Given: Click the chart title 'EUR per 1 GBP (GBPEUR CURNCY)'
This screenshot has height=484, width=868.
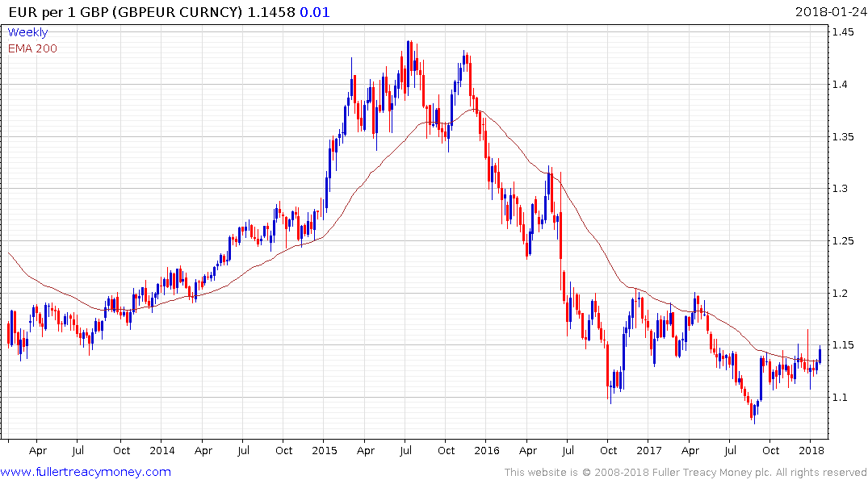Looking at the screenshot, I should (x=126, y=12).
